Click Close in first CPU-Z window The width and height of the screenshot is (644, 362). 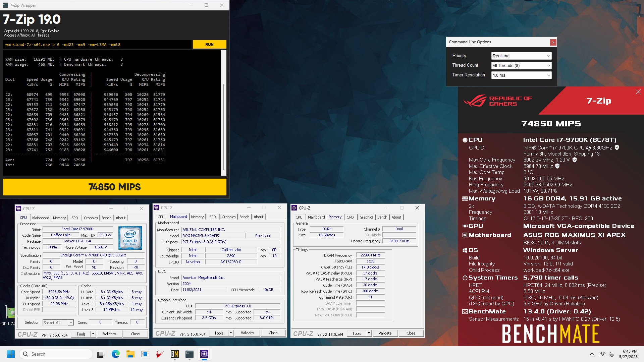point(135,334)
